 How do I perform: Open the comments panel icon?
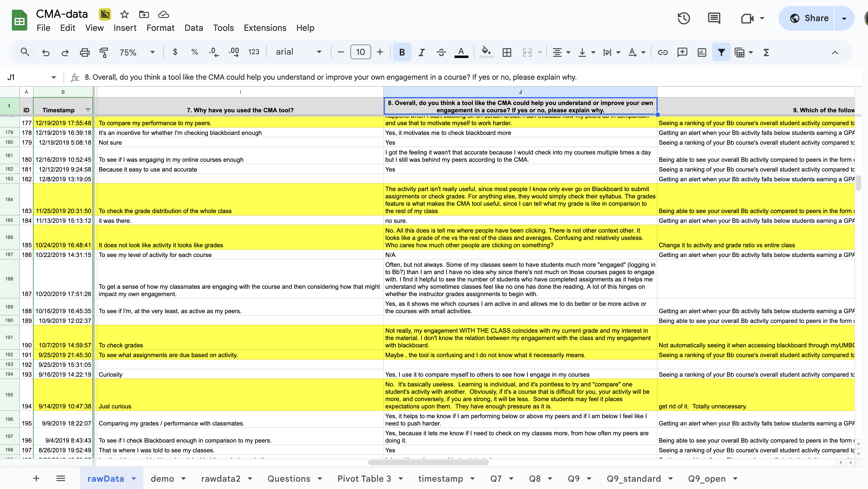click(714, 18)
